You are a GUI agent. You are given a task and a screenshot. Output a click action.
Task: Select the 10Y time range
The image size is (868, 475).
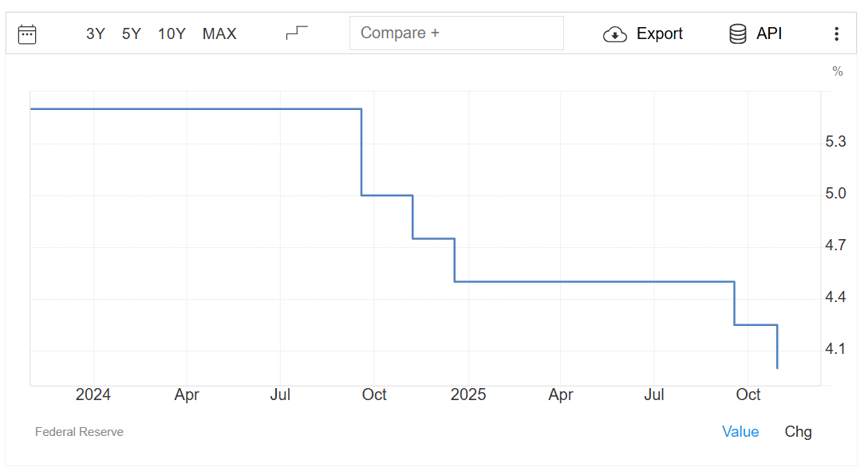click(x=172, y=33)
